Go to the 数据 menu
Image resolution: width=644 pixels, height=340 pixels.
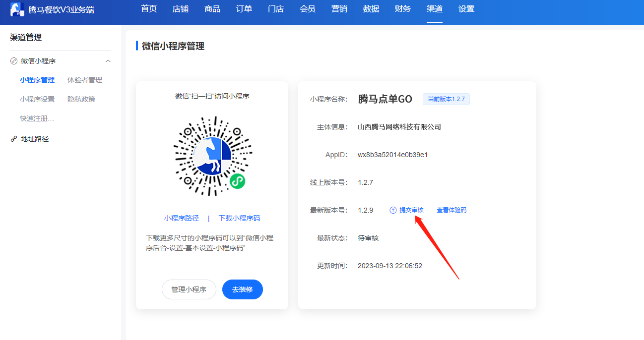click(x=371, y=9)
